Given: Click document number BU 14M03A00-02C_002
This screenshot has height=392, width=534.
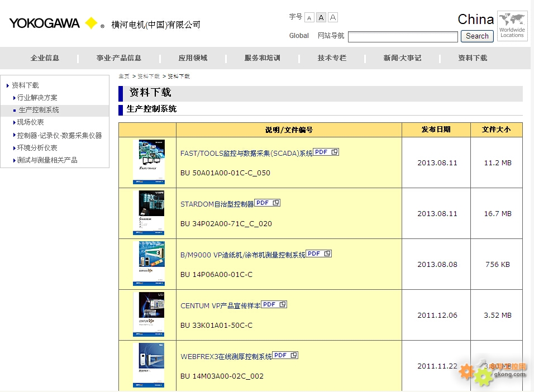Looking at the screenshot, I should 222,376.
